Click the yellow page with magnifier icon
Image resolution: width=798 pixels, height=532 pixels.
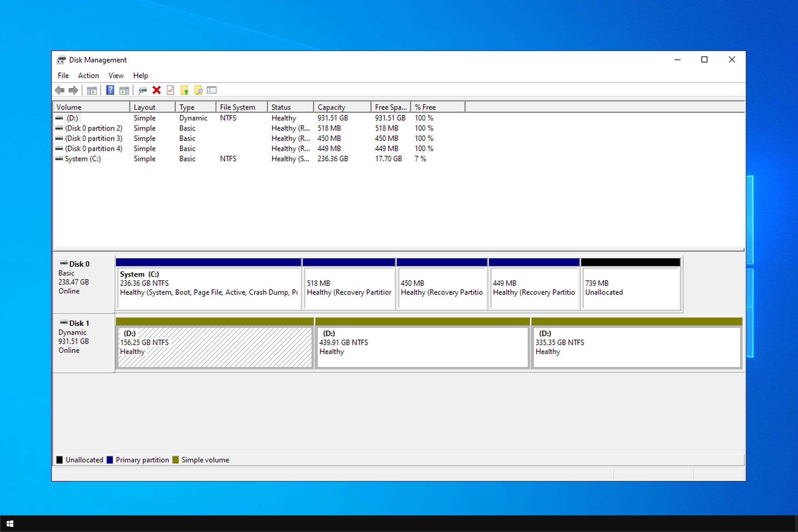tap(198, 90)
